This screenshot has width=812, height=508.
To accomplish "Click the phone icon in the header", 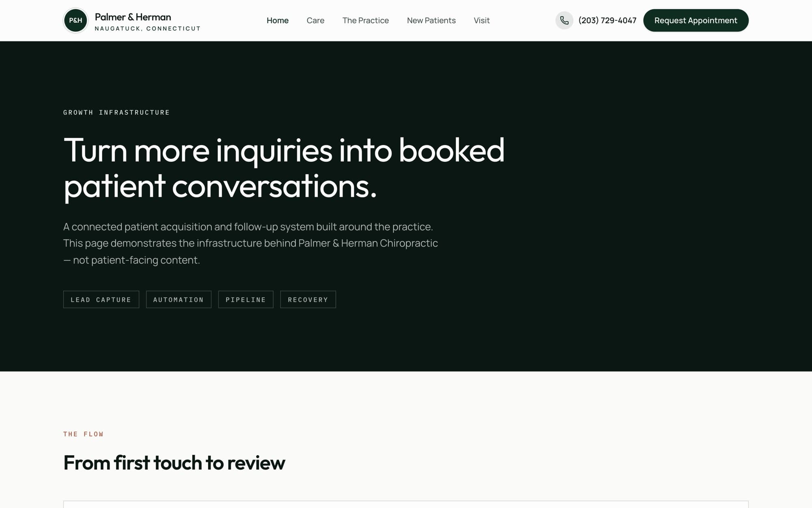I will pyautogui.click(x=564, y=20).
